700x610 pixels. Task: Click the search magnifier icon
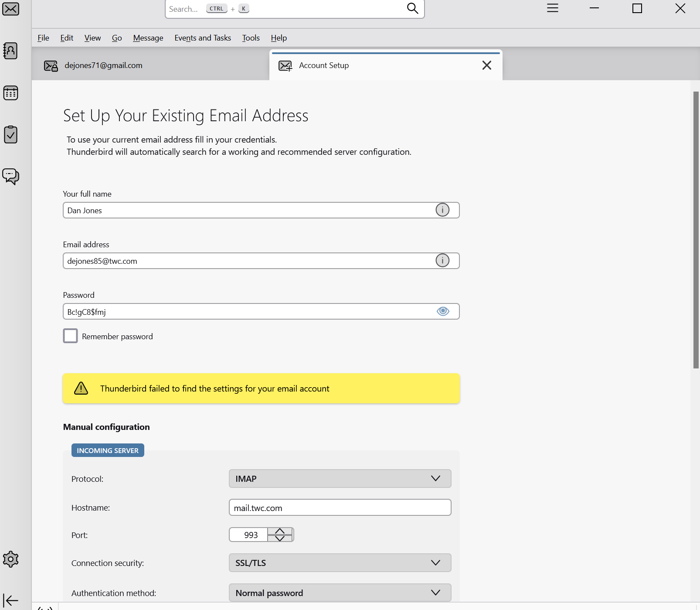point(412,8)
